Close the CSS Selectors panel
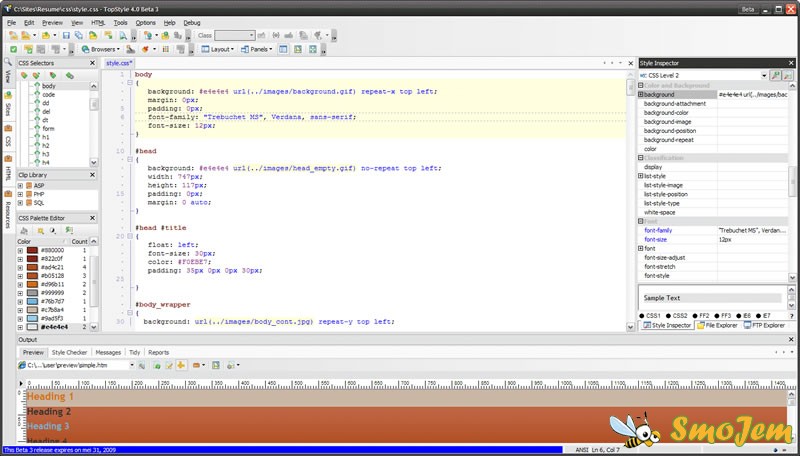The height and width of the screenshot is (456, 800). click(x=92, y=63)
